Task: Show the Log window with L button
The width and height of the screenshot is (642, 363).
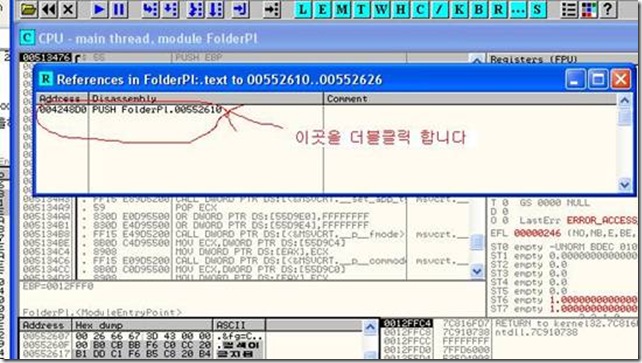Action: [x=303, y=9]
